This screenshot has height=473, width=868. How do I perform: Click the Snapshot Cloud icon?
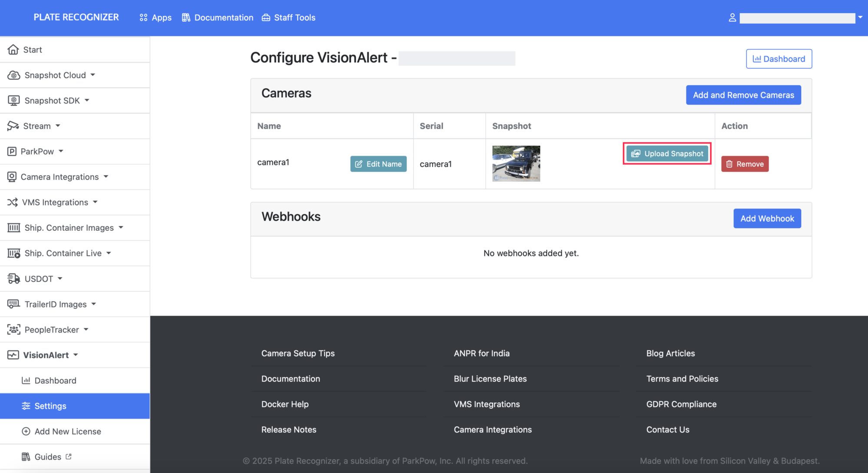coord(14,75)
